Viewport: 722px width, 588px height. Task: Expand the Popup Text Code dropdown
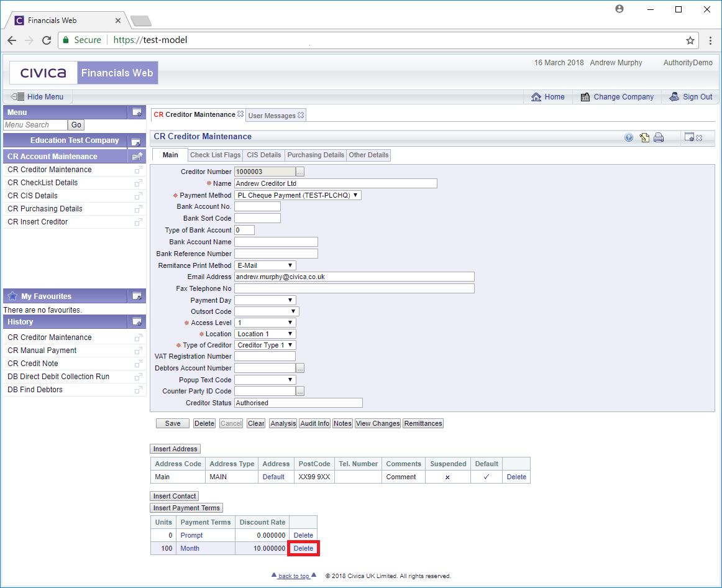pyautogui.click(x=265, y=380)
